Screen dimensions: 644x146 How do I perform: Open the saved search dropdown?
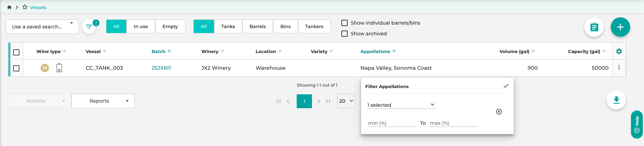[x=42, y=27]
